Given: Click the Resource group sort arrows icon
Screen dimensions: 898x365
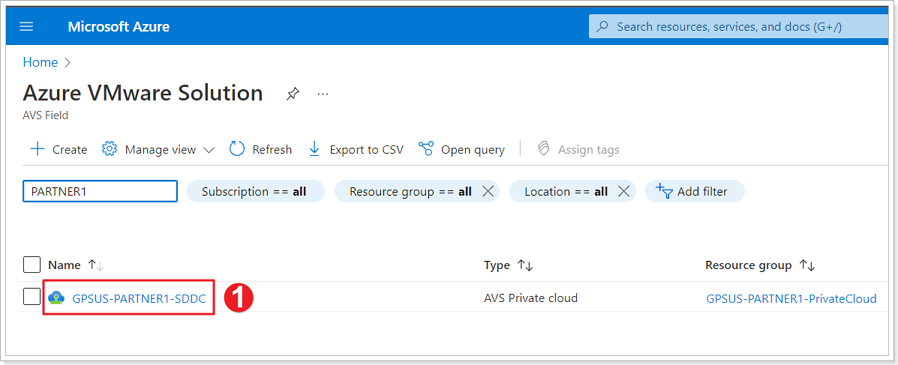Looking at the screenshot, I should (x=807, y=266).
